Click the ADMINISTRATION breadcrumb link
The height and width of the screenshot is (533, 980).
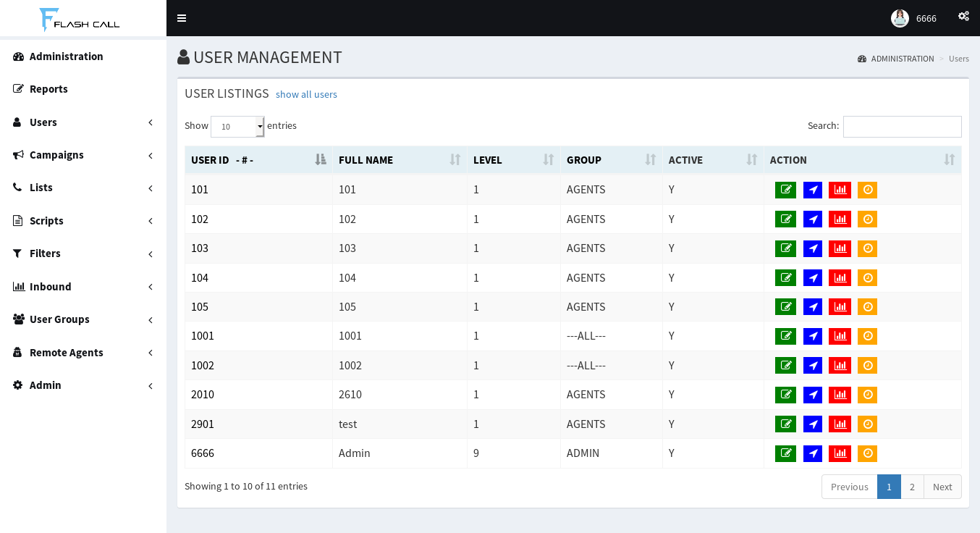pos(903,59)
